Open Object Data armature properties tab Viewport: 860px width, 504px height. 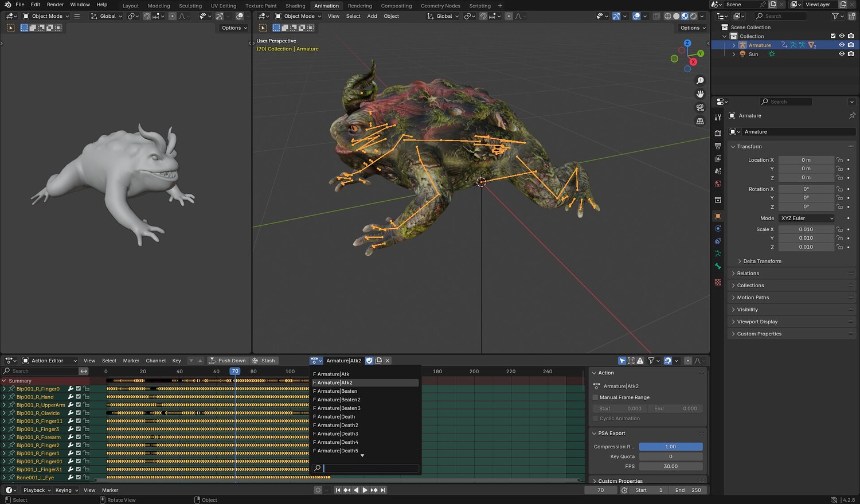point(718,253)
